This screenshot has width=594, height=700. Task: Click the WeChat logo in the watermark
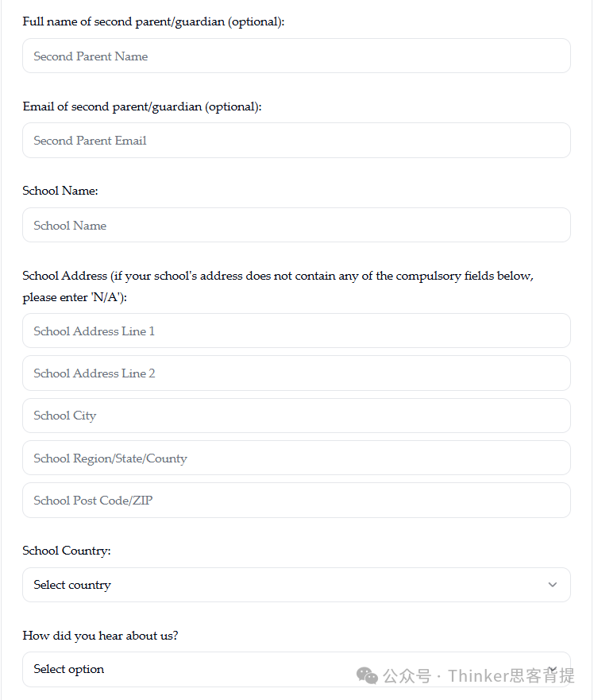point(367,676)
